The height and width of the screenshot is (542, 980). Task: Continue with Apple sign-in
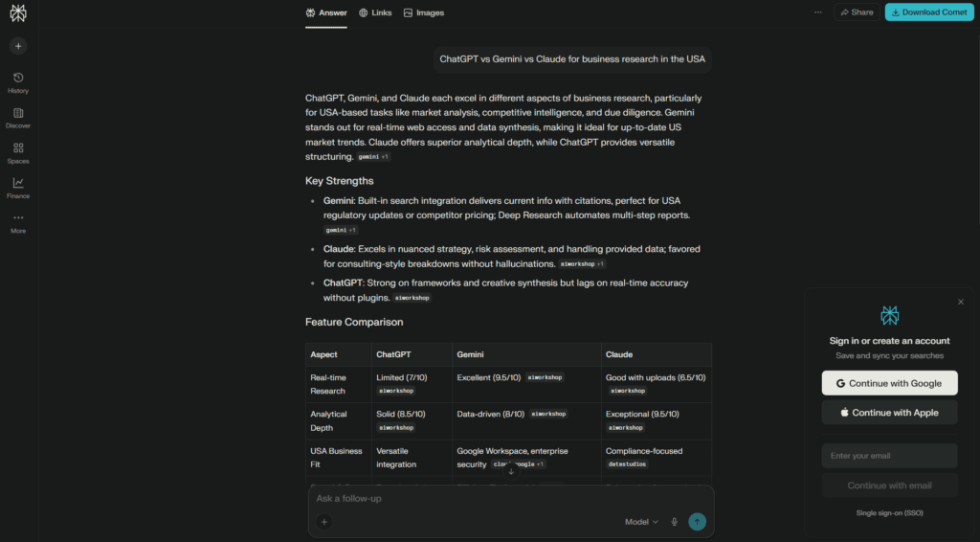(x=889, y=413)
